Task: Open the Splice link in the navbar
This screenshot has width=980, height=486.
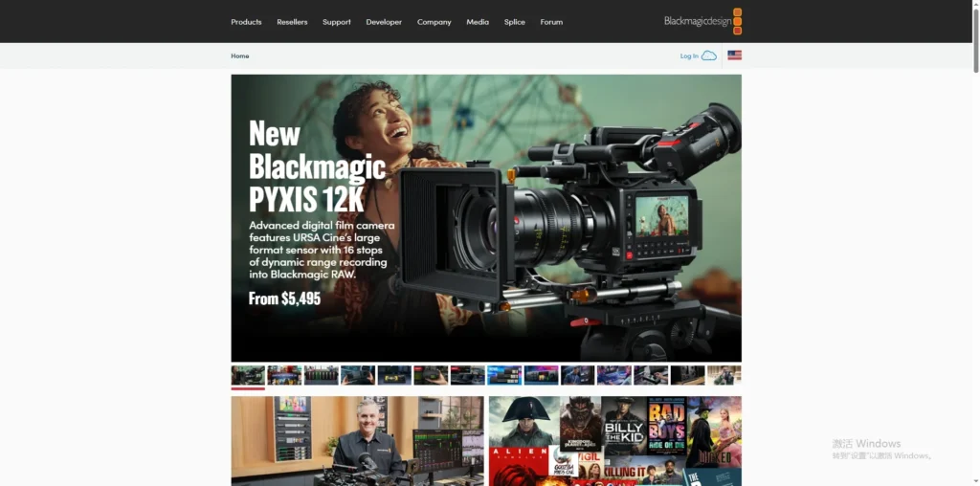Action: click(515, 22)
